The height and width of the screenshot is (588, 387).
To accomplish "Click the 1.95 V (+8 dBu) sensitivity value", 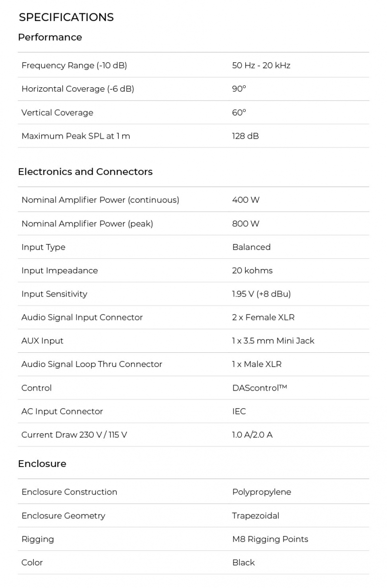I will [261, 294].
